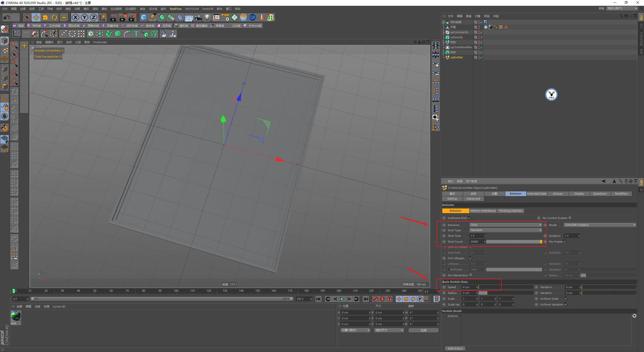This screenshot has height=352, width=644.
Task: Click the Cube primitive icon
Action: point(144,17)
